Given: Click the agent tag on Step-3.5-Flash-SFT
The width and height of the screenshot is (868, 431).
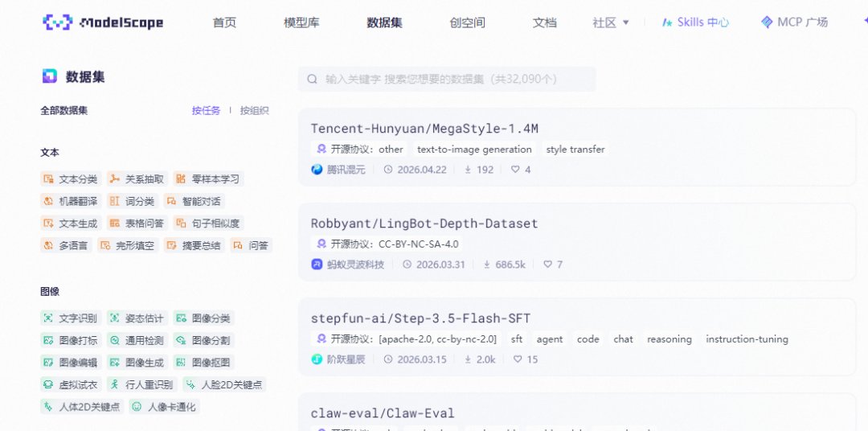Looking at the screenshot, I should pyautogui.click(x=550, y=339).
